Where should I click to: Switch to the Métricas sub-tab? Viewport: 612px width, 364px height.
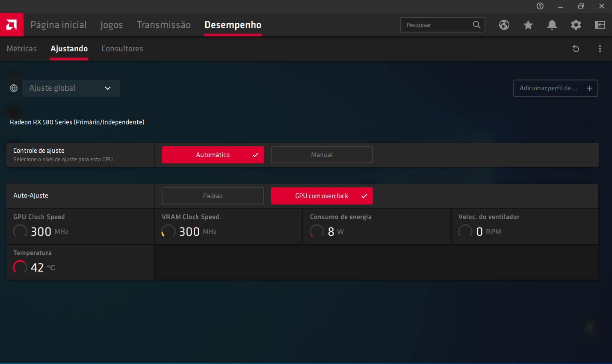coord(22,49)
